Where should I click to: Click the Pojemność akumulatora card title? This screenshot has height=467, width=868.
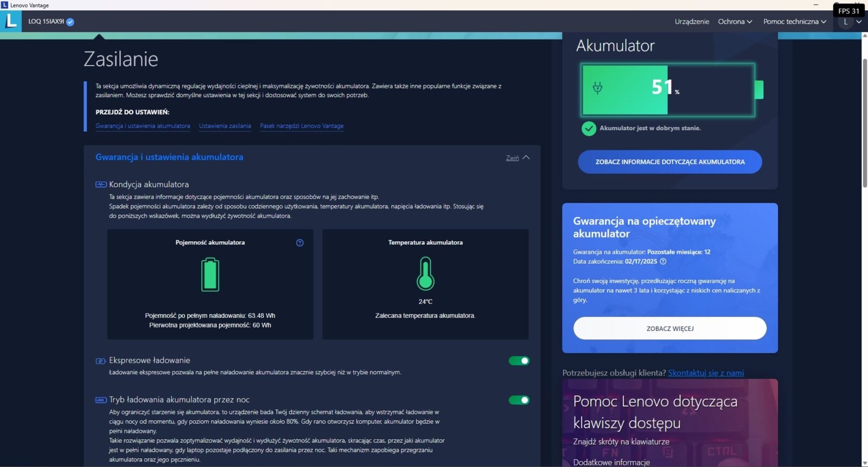(210, 242)
